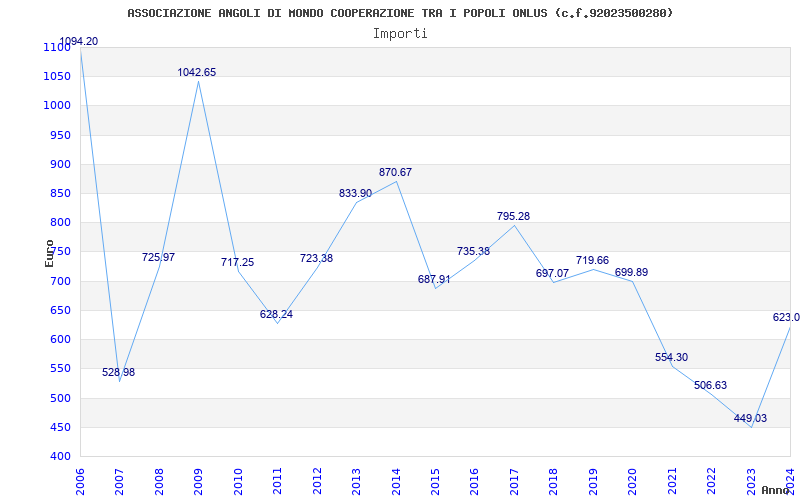
Task: Click the 2020 x-axis year tick
Action: tap(633, 482)
